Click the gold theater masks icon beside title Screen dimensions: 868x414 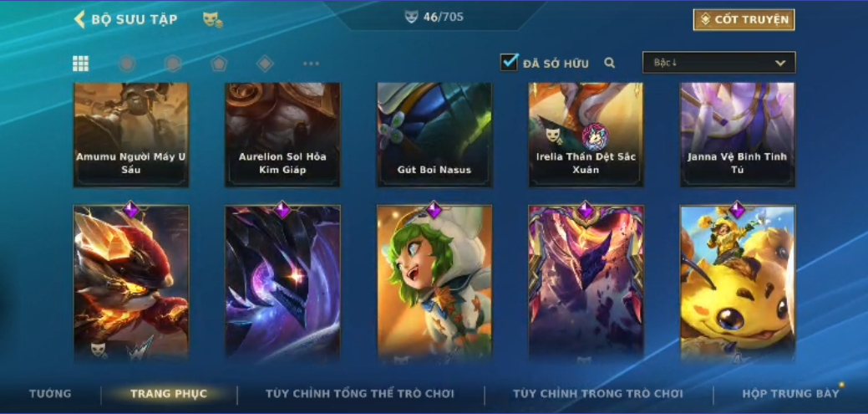point(212,20)
